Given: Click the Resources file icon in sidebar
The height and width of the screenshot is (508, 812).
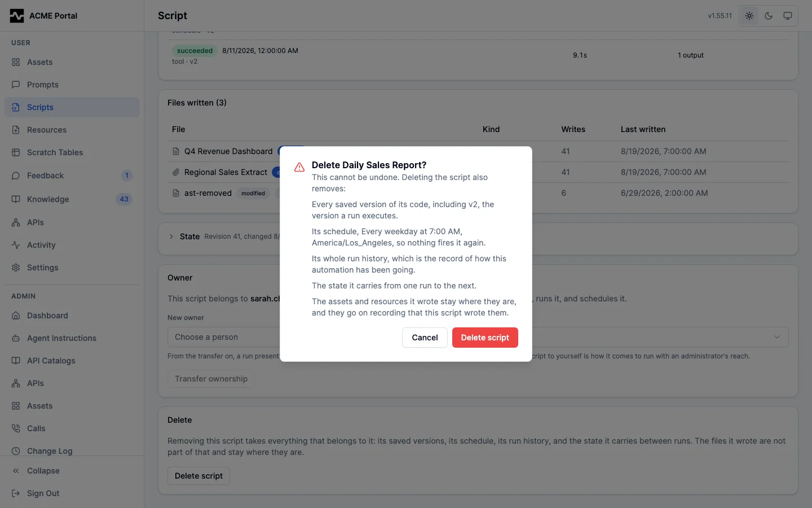Looking at the screenshot, I should 16,130.
